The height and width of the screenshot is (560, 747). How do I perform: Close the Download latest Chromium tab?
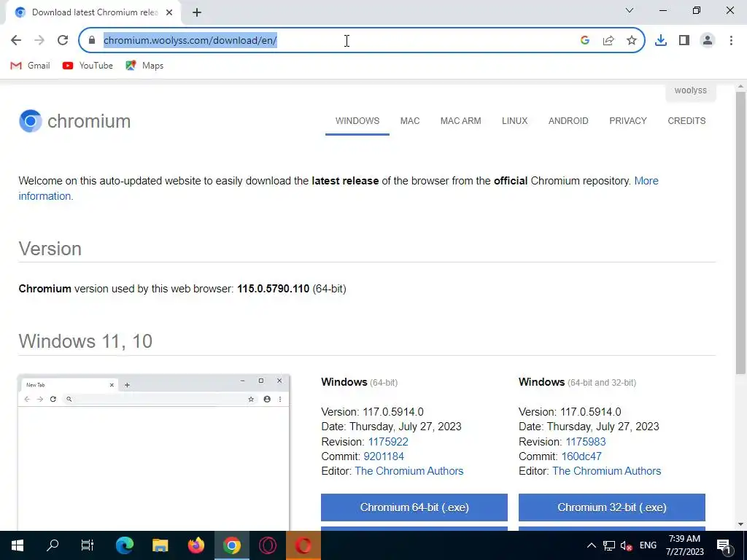coord(169,12)
